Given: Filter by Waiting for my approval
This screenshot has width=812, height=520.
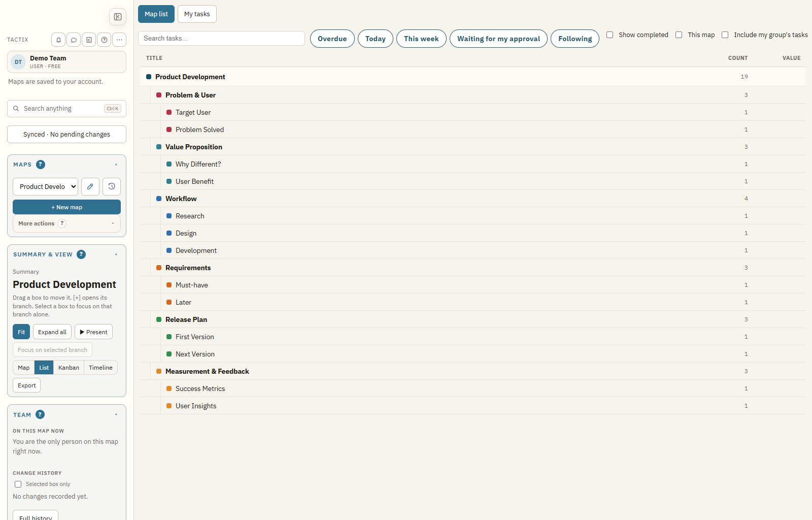Looking at the screenshot, I should tap(498, 39).
